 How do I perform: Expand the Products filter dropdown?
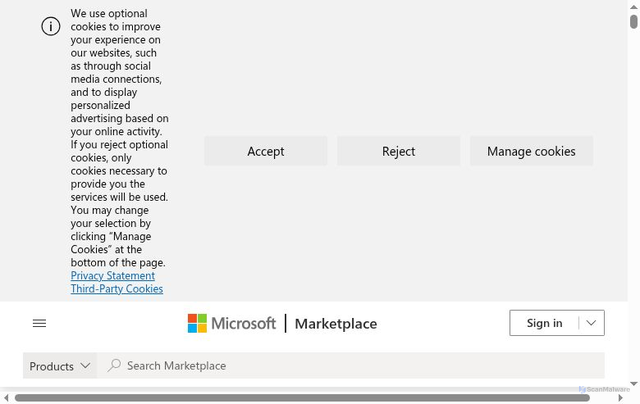coord(60,366)
